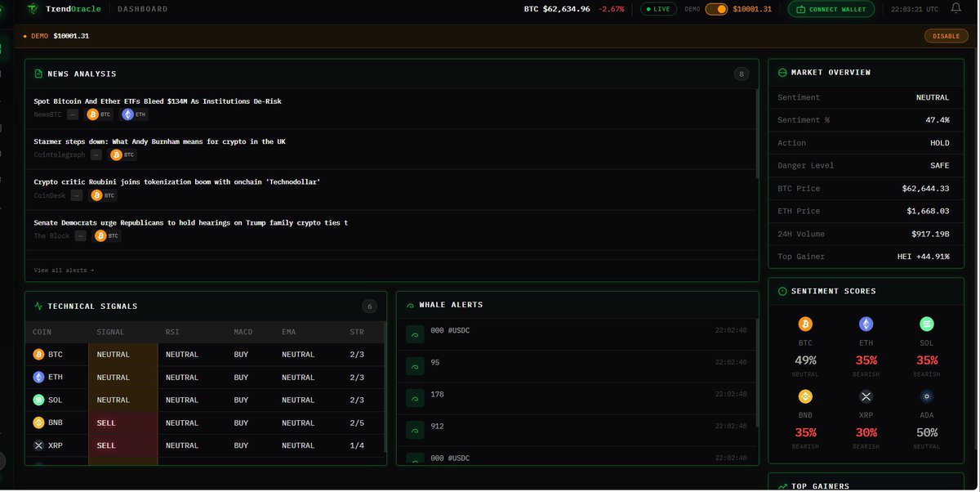Screen dimensions: 980x492
Task: Open the View all alerts link
Action: click(64, 270)
